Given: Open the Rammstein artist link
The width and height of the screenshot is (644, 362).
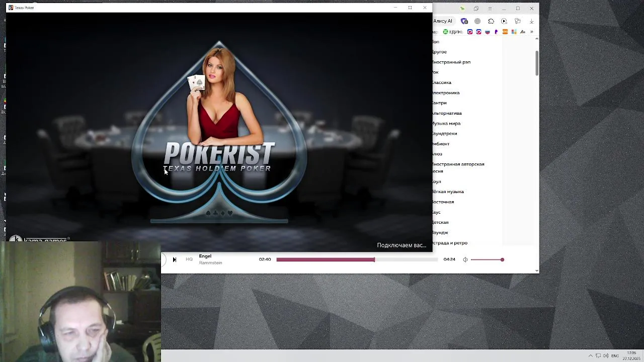Looking at the screenshot, I should pos(210,263).
